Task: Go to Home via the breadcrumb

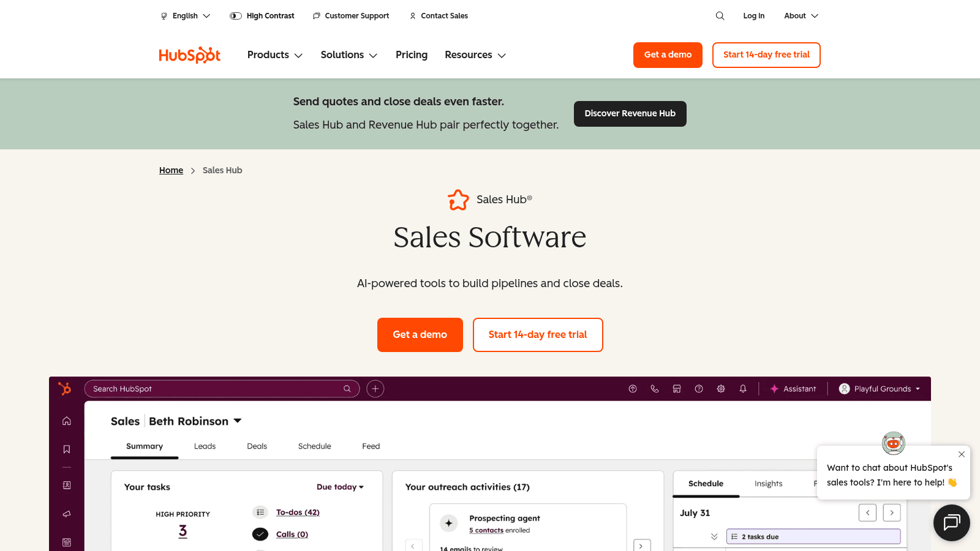Action: tap(171, 170)
